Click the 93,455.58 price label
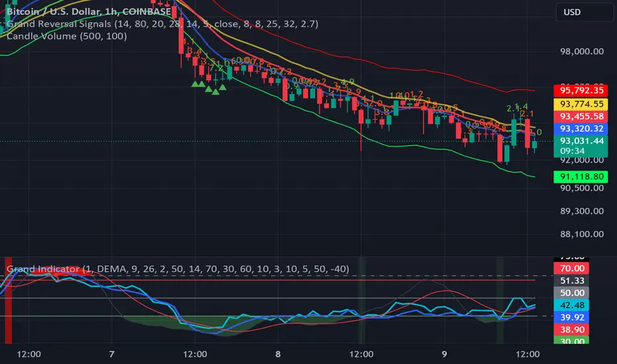 (581, 116)
